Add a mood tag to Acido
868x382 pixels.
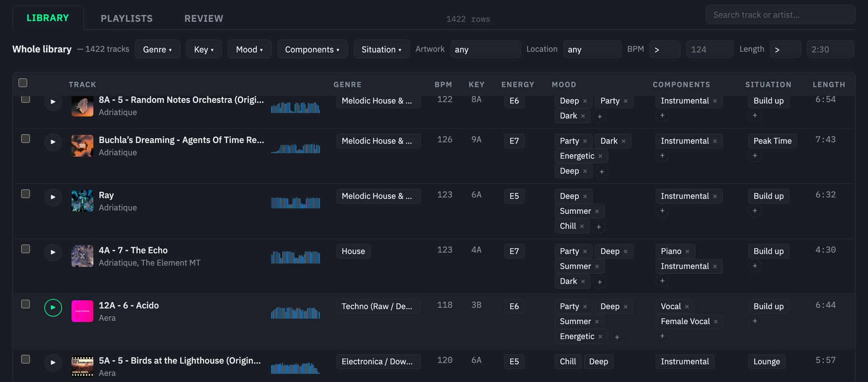[617, 337]
